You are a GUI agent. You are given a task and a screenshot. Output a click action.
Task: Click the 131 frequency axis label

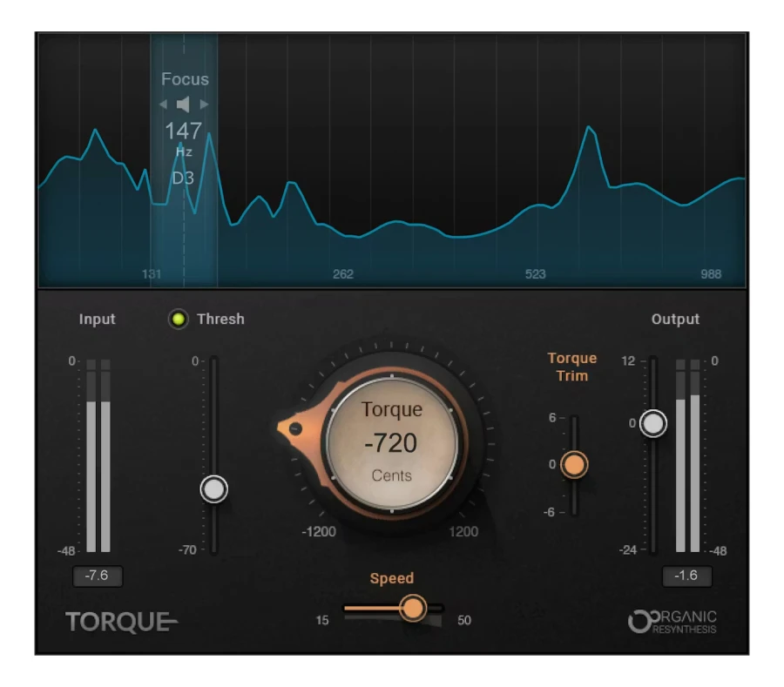pyautogui.click(x=152, y=273)
